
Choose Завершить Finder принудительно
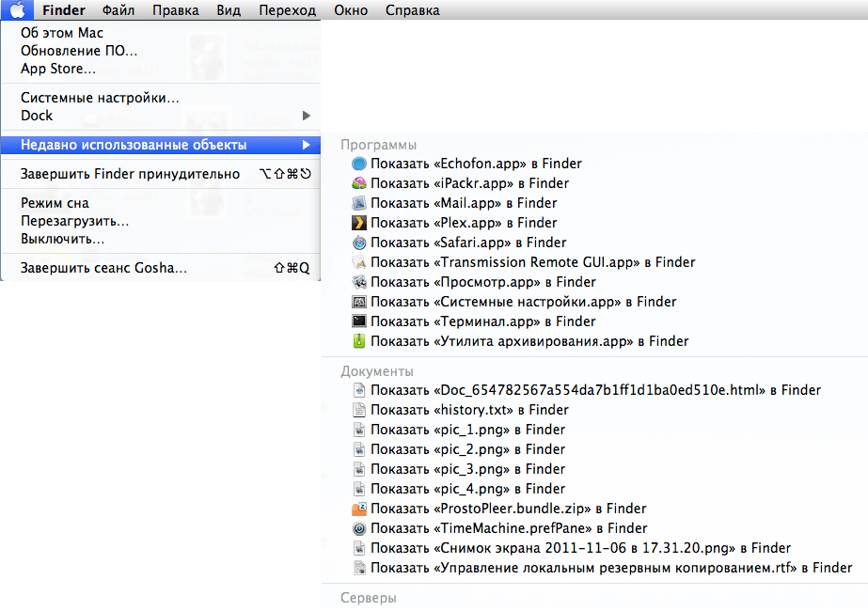point(161,174)
